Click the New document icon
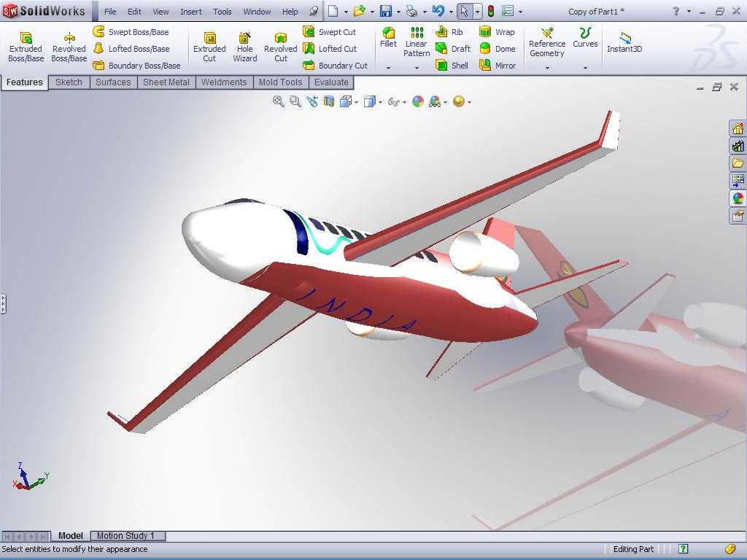 333,11
